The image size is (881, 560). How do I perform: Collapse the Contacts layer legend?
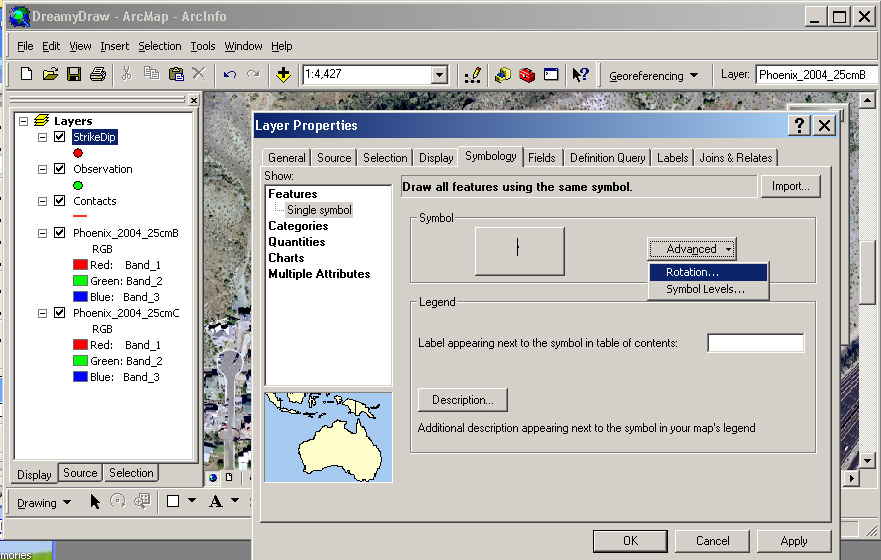[42, 201]
